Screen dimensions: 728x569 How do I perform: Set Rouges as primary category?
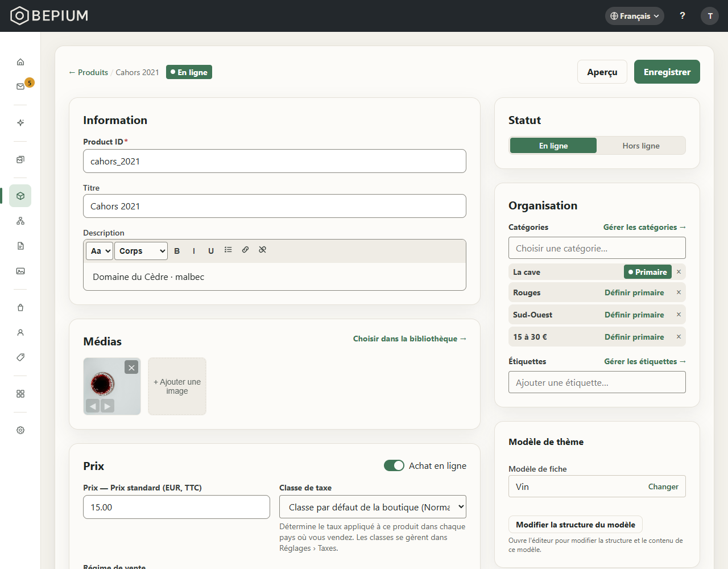tap(634, 292)
